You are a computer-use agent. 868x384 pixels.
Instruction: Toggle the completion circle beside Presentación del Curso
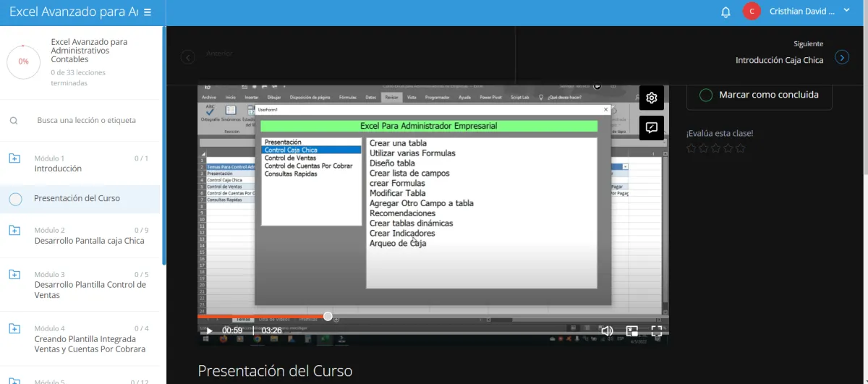point(15,199)
